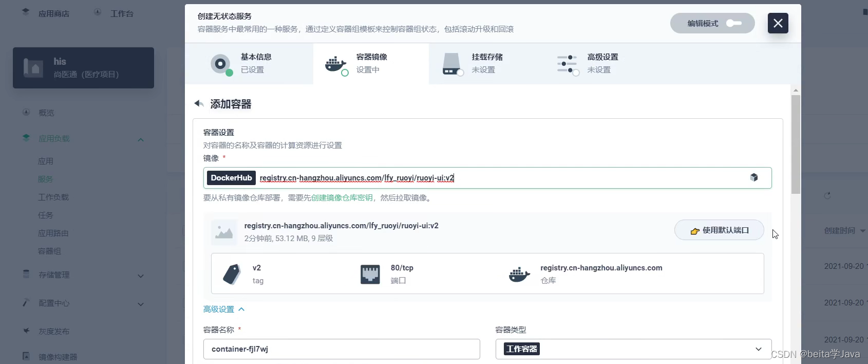Open the 容器类型 工作容器 dropdown
This screenshot has width=868, height=364.
634,349
